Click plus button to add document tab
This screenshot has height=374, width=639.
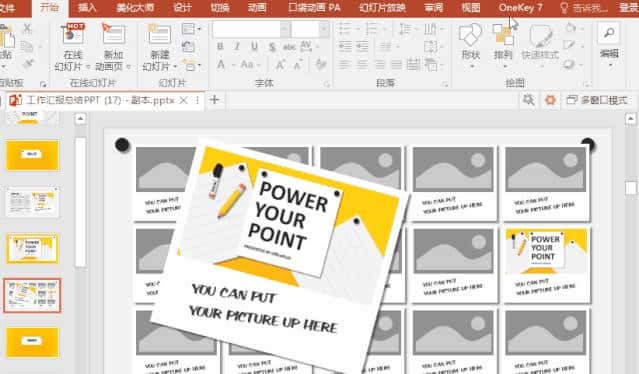[214, 100]
